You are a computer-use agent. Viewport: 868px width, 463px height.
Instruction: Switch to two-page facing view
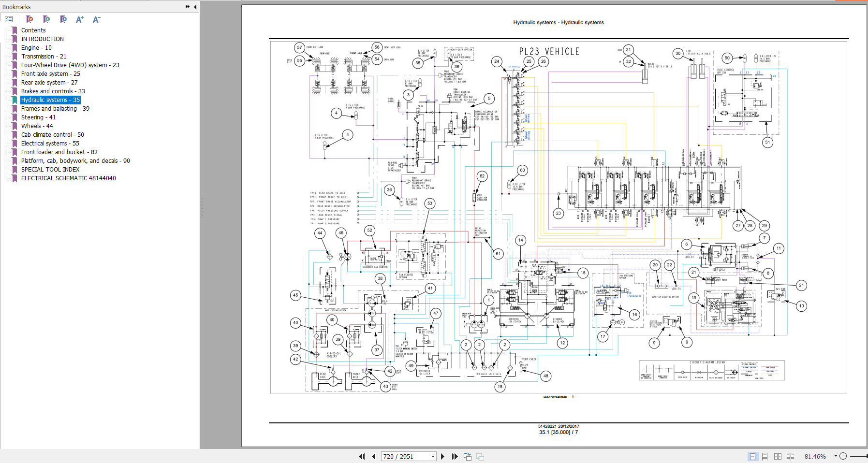[778, 456]
